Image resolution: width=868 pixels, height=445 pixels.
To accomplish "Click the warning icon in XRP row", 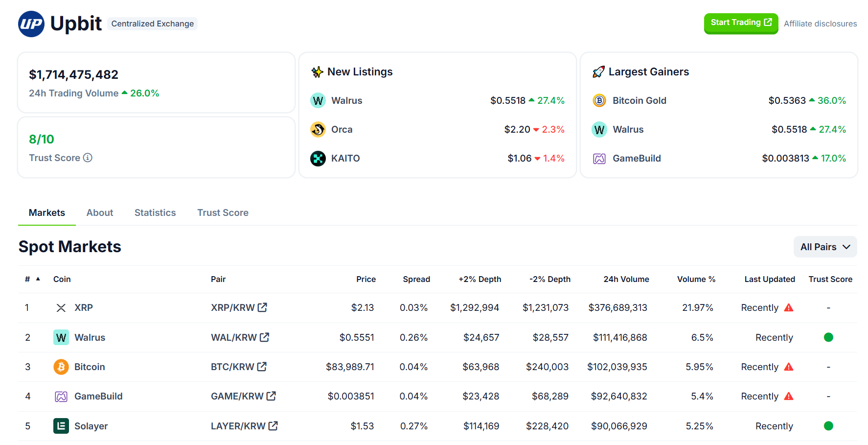I will (x=789, y=307).
